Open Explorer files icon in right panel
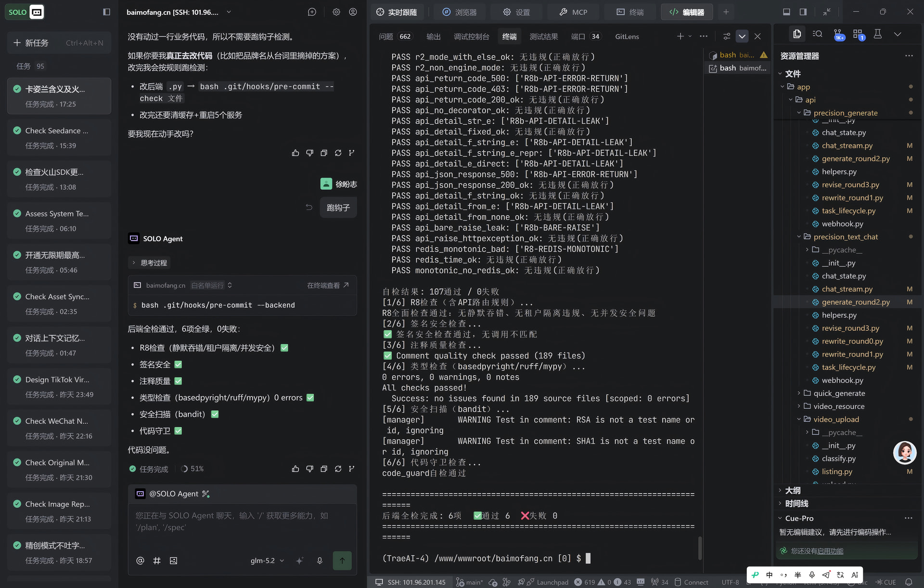 point(797,34)
